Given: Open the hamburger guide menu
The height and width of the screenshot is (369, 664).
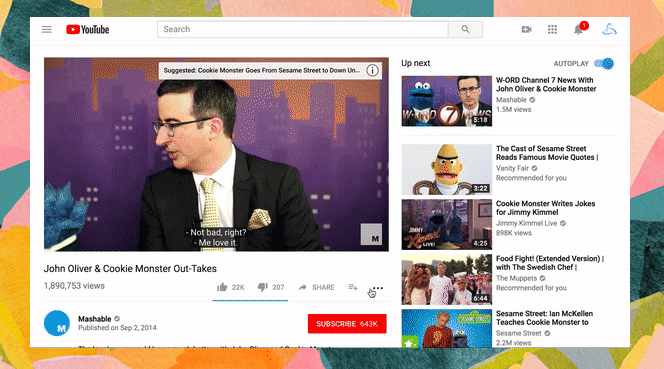Looking at the screenshot, I should click(x=47, y=29).
